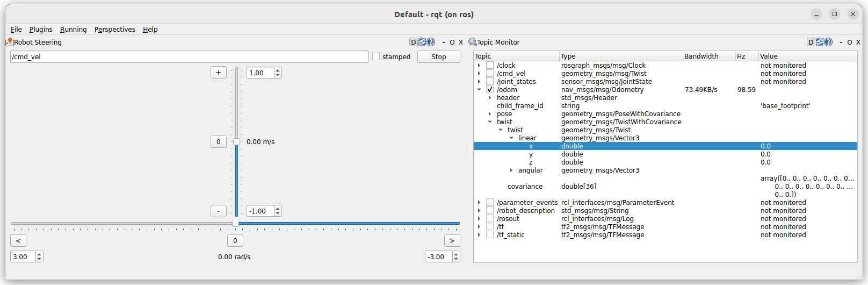Check the /tf topic checkbox
This screenshot has height=285, width=868.
pos(490,227)
